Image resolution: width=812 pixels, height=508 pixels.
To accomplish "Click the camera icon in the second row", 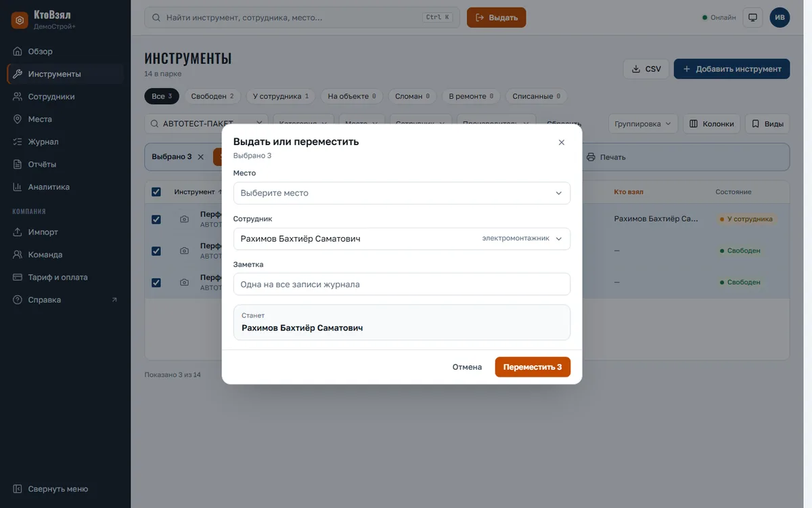I will (x=184, y=251).
